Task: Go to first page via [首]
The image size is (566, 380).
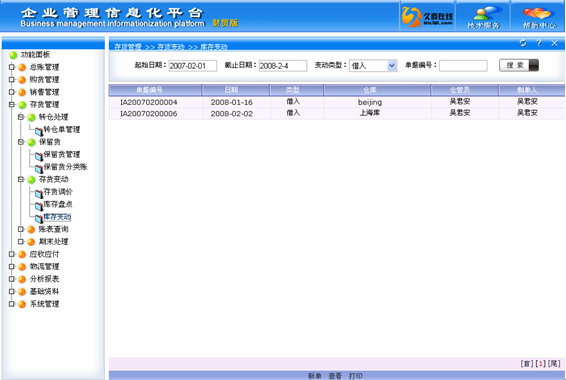Action: click(527, 364)
